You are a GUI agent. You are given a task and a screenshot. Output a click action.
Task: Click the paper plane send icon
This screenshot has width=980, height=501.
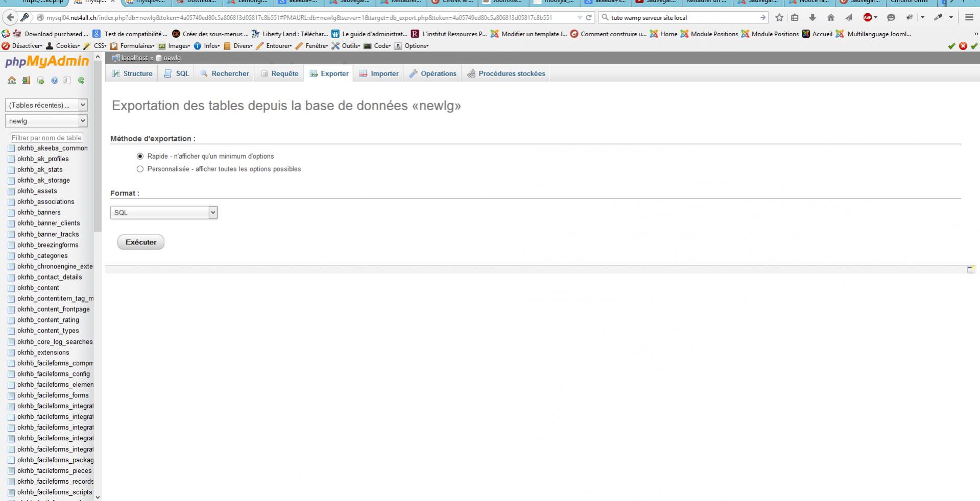point(849,17)
